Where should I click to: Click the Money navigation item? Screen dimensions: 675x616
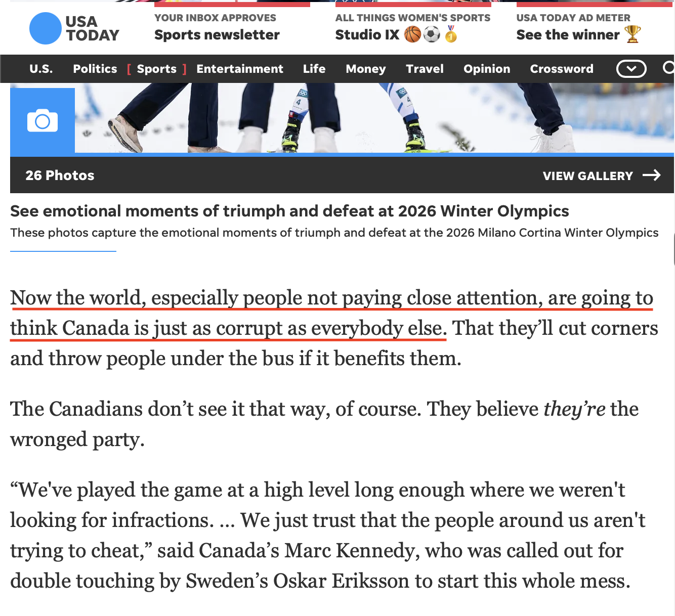[x=366, y=69]
